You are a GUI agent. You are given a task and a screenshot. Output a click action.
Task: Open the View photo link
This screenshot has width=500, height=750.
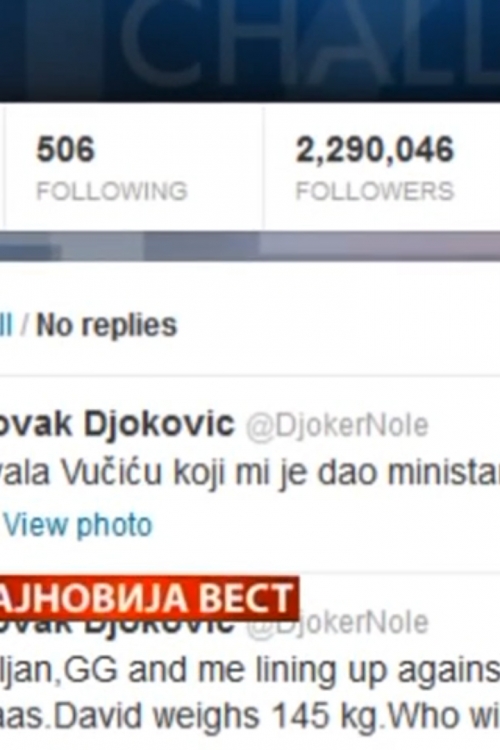(78, 524)
